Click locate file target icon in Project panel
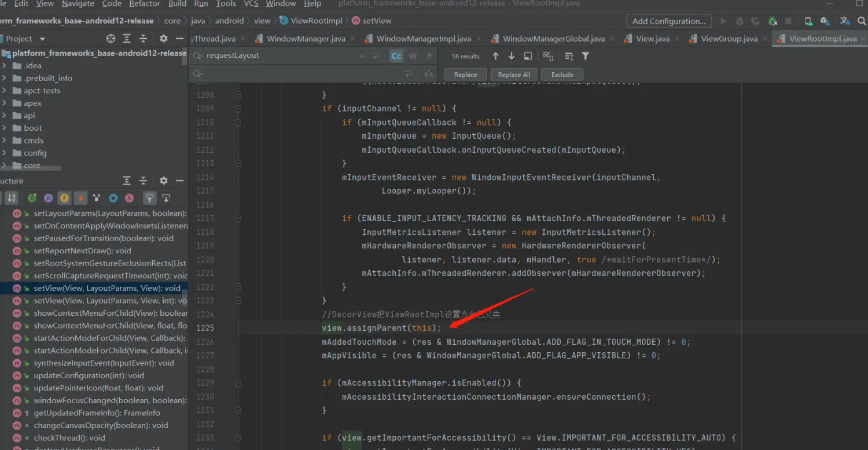Viewport: 868px width, 450px height. pyautogui.click(x=111, y=39)
